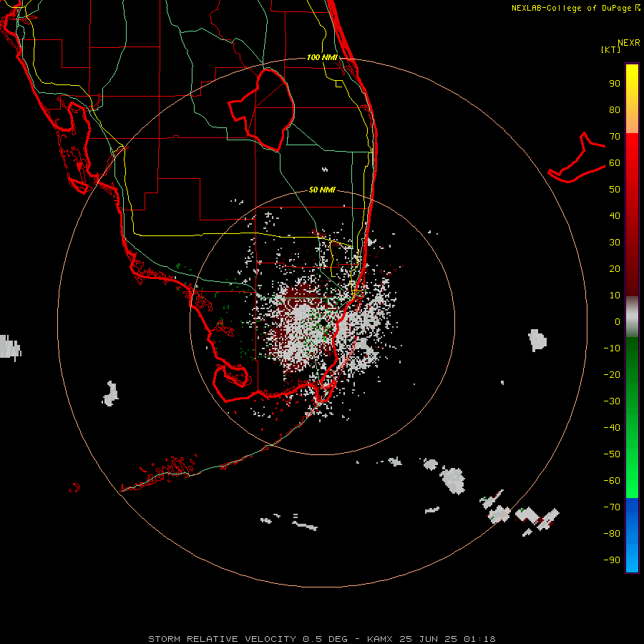Click the 0 value on velocity scale
The width and height of the screenshot is (644, 644).
pyautogui.click(x=618, y=322)
